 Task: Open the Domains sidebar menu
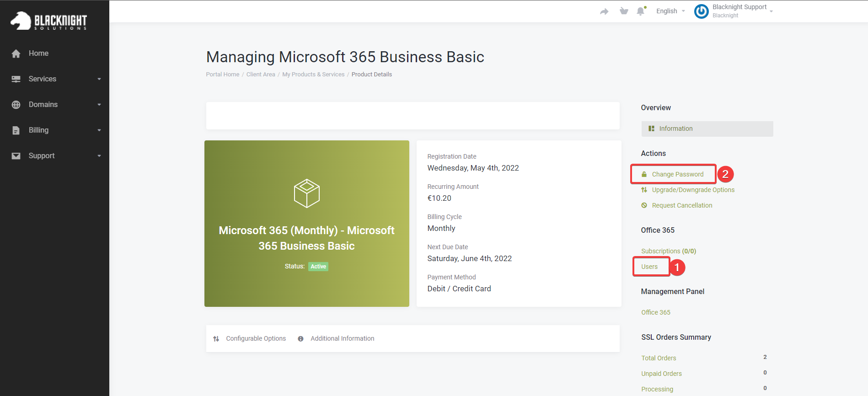coord(43,105)
